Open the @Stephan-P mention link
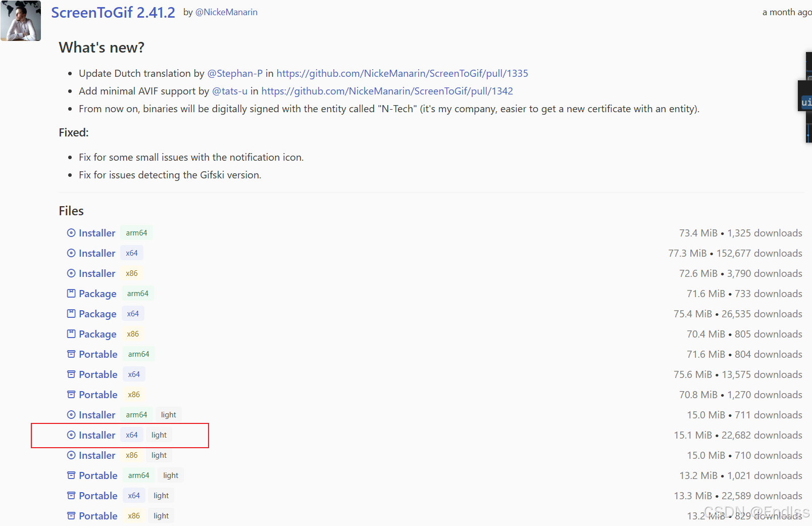This screenshot has width=812, height=526. [235, 73]
